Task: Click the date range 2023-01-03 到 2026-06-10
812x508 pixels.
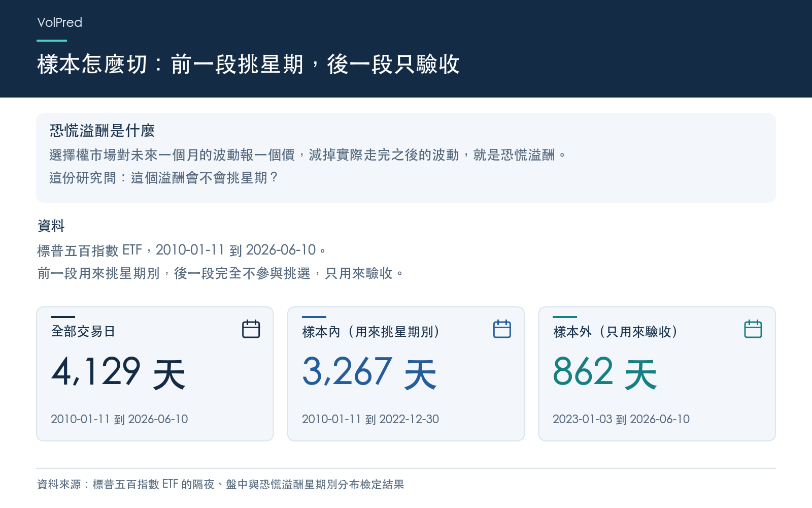Action: (621, 419)
